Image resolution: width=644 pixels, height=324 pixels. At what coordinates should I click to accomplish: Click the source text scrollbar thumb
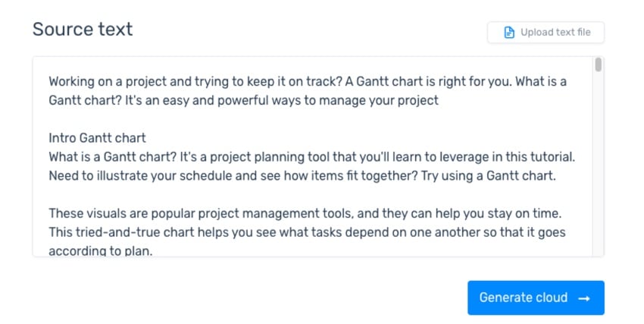pyautogui.click(x=598, y=65)
